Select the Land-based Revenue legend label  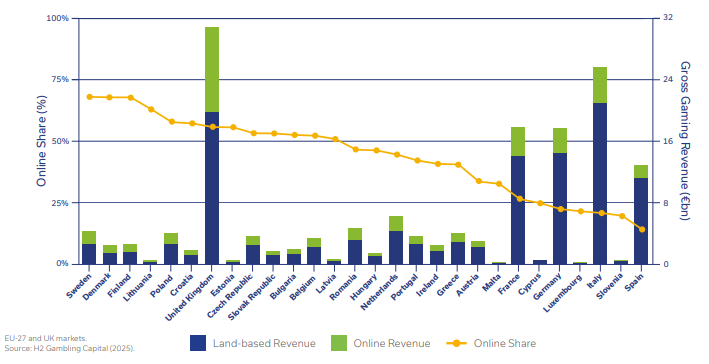264,343
